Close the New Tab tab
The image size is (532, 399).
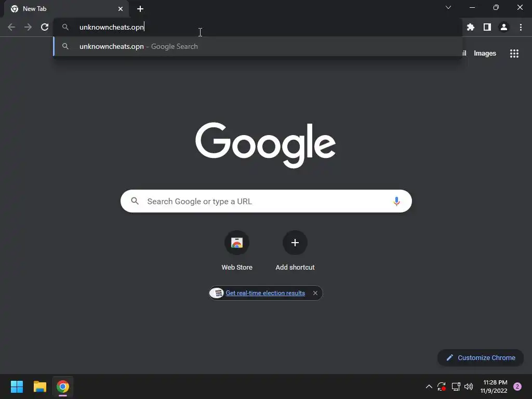click(x=121, y=9)
